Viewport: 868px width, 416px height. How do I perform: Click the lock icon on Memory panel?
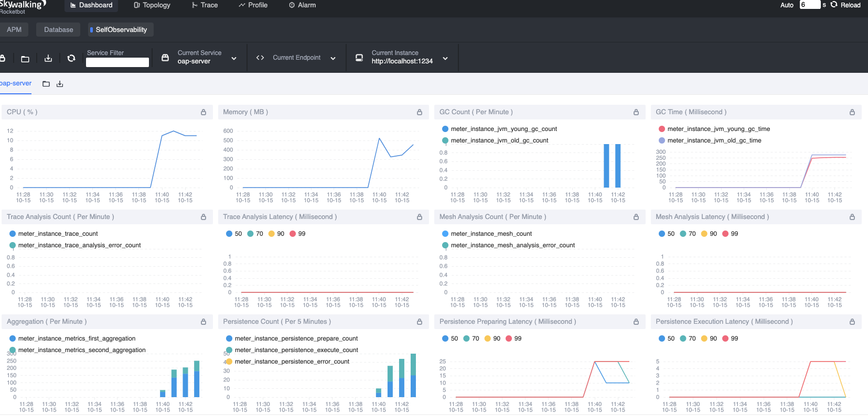point(420,112)
